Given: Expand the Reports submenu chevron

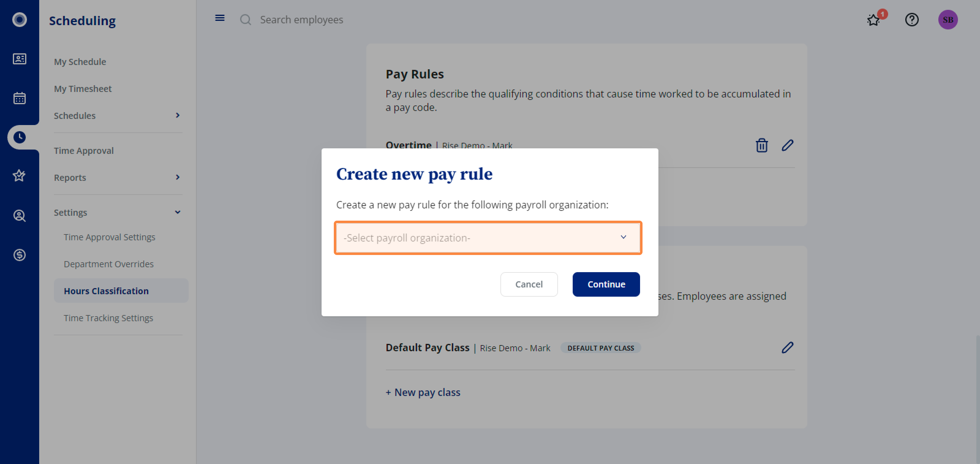Looking at the screenshot, I should tap(178, 177).
